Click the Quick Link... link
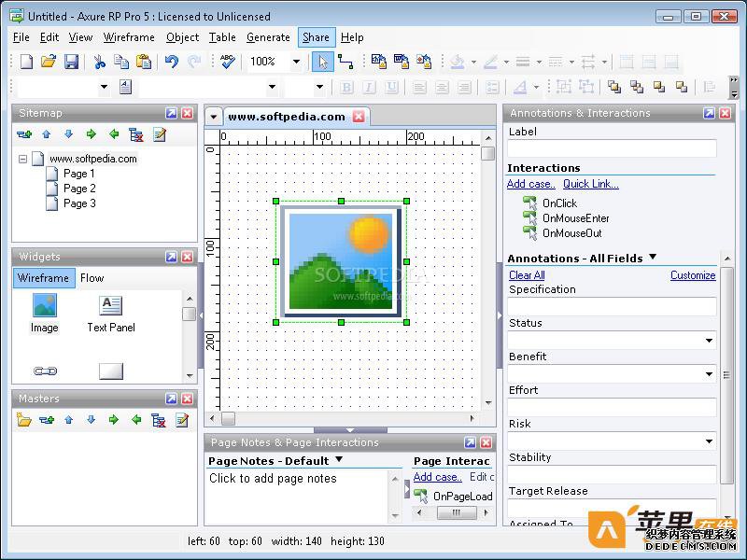The height and width of the screenshot is (560, 747). (x=591, y=184)
